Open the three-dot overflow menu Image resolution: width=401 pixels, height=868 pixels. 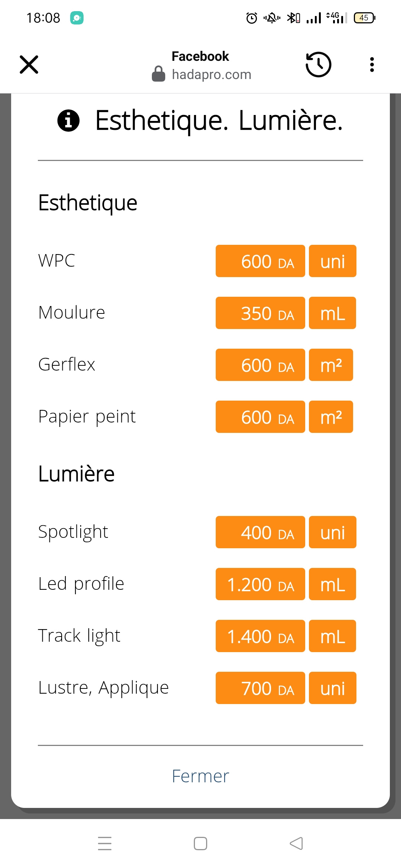(x=372, y=65)
